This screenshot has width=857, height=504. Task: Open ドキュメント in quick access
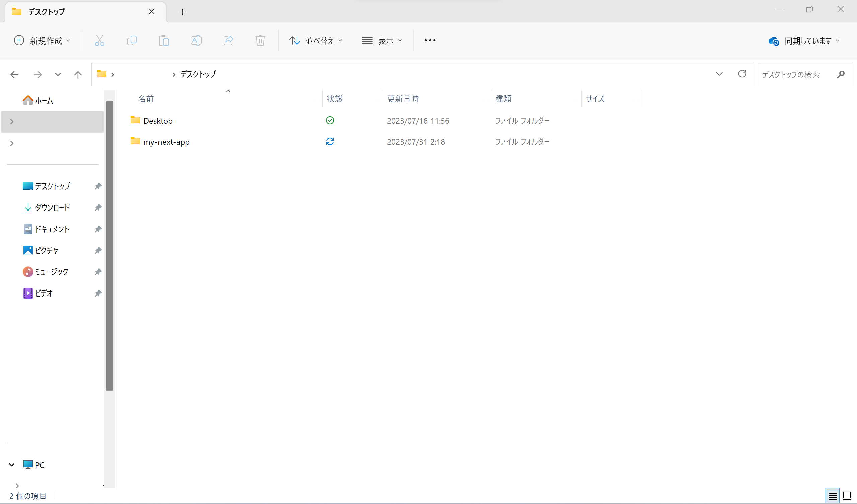click(46, 229)
